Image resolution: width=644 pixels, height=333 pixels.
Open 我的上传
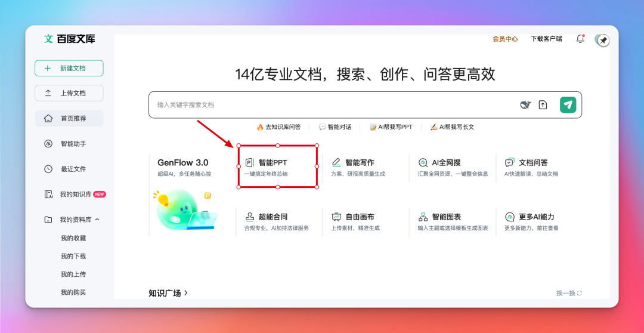pos(73,274)
